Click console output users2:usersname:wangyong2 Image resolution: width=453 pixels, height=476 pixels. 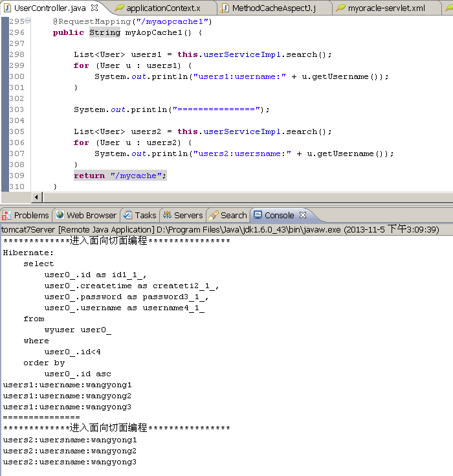click(70, 451)
